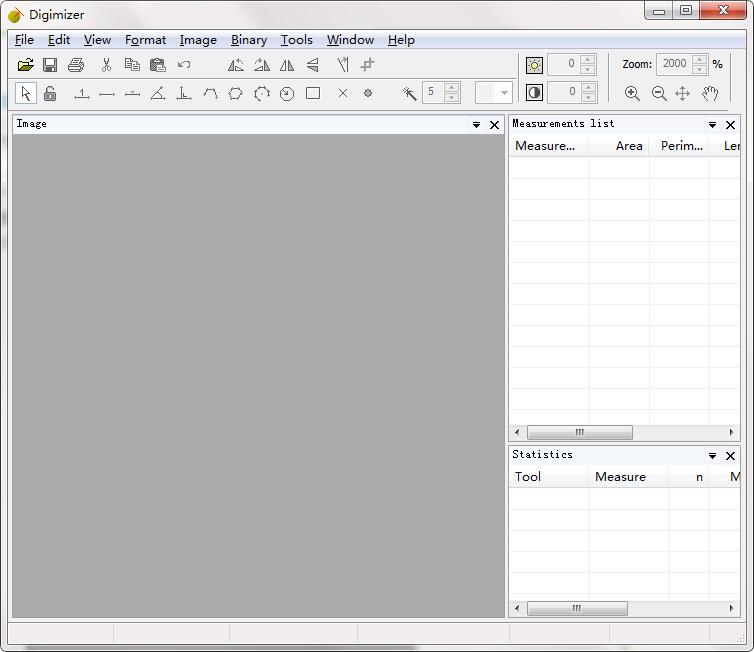The width and height of the screenshot is (754, 652).
Task: Increase the zoom percentage spinner
Action: pos(700,60)
